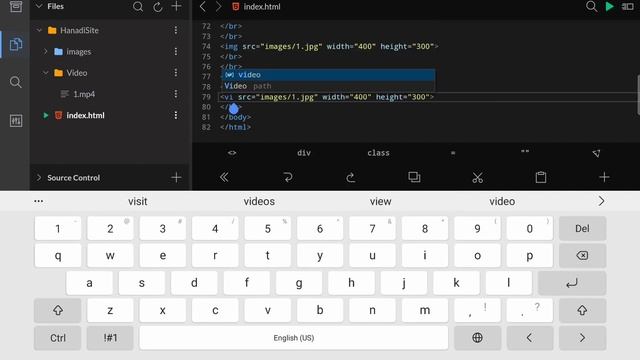Add item in the Source Control section
This screenshot has width=640, height=360.
coord(176,178)
